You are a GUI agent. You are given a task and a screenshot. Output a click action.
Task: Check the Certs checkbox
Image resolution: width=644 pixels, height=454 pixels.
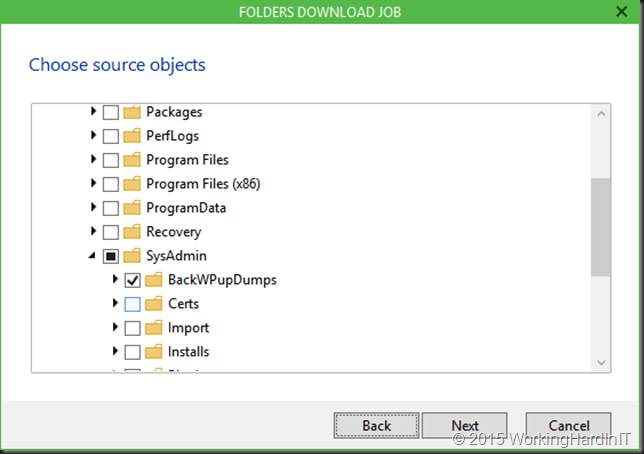132,304
